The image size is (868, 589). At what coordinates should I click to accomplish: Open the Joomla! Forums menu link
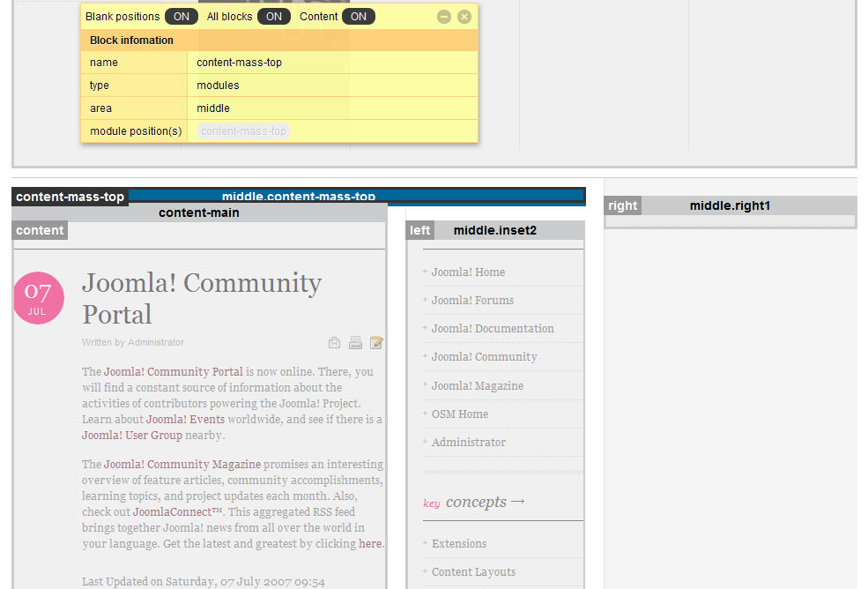coord(472,301)
